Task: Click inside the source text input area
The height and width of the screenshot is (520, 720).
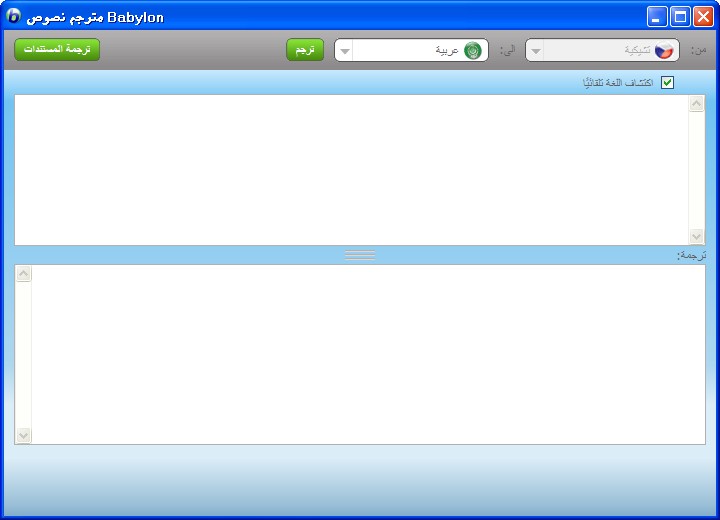Action: pos(352,170)
